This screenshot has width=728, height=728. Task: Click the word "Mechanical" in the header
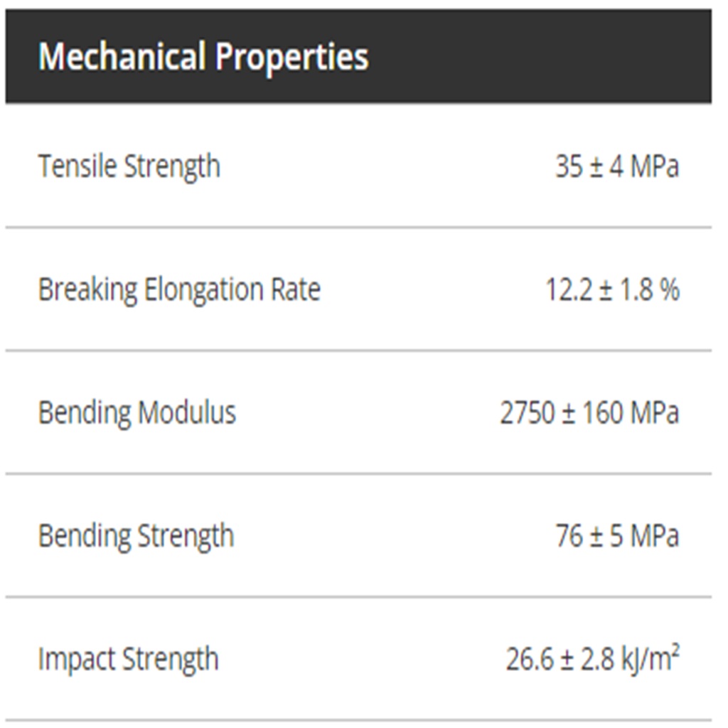pos(122,57)
